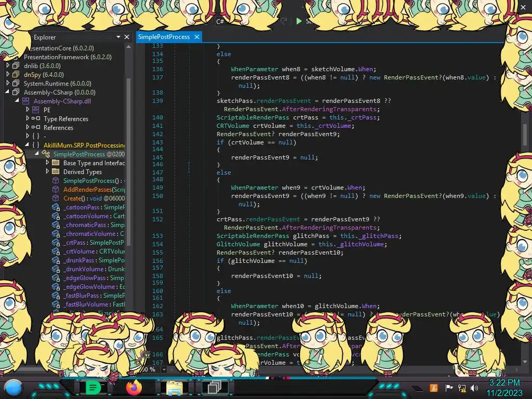Open the Windows Start orb

tap(14, 388)
